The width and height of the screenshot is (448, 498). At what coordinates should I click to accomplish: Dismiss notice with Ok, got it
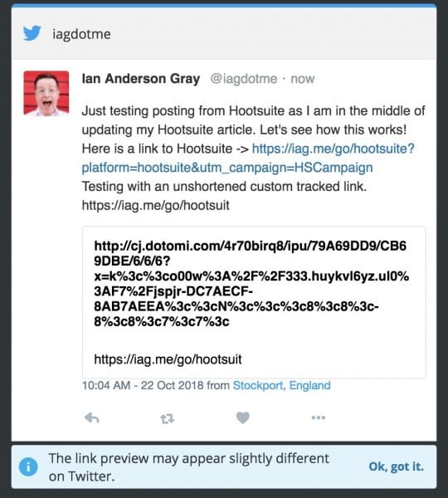[x=396, y=466]
